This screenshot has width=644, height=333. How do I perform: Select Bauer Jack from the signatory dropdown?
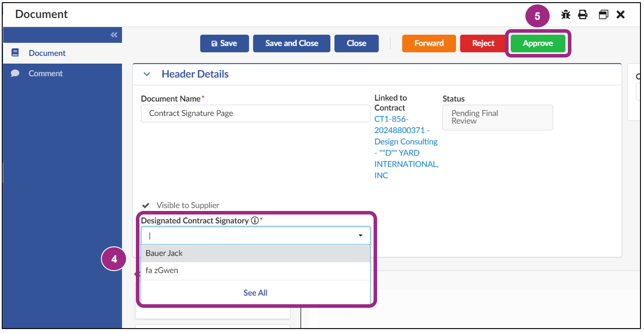click(x=165, y=253)
